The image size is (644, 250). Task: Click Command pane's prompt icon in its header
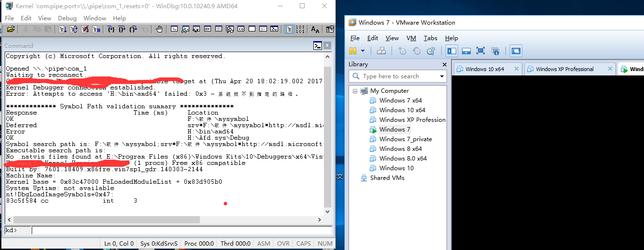(x=318, y=46)
